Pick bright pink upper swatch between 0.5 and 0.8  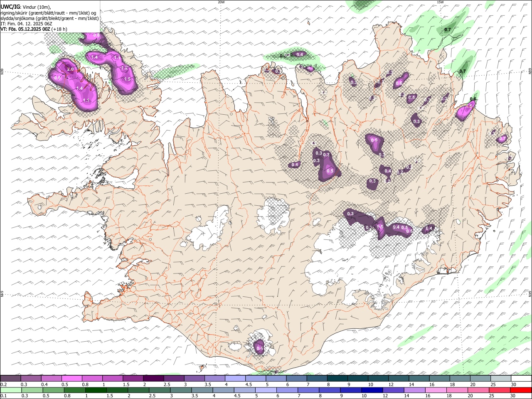[71, 378]
